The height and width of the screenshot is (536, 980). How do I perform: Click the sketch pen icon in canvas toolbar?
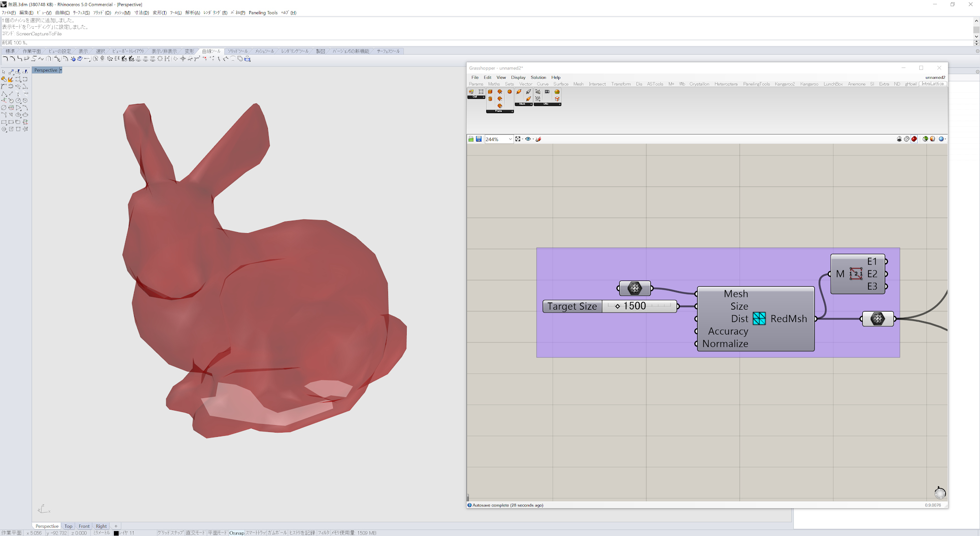tap(538, 139)
